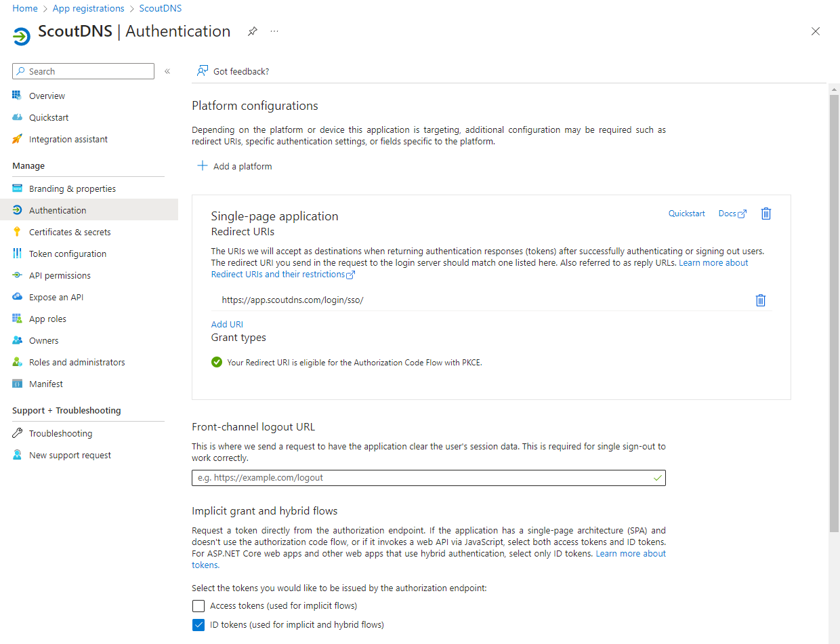
Task: Click the Troubleshooting wrench icon
Action: (17, 433)
